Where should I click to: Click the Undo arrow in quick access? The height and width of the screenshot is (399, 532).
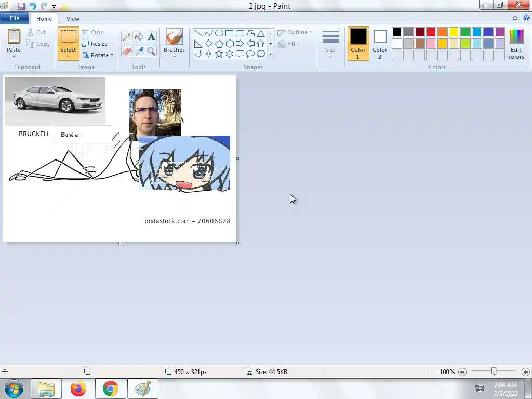[33, 6]
